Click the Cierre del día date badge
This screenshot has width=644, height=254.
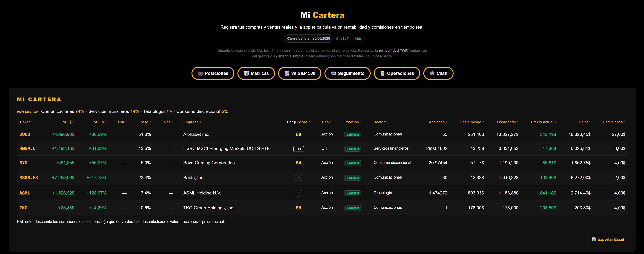pos(309,39)
